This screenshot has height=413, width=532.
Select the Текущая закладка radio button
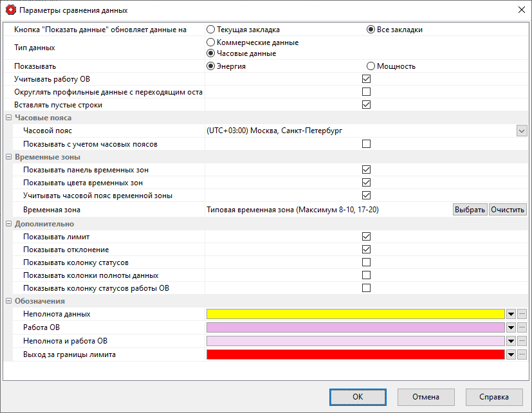[x=210, y=30]
